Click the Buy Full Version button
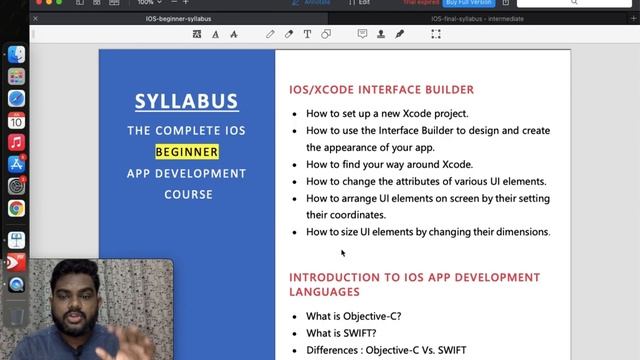 [469, 3]
